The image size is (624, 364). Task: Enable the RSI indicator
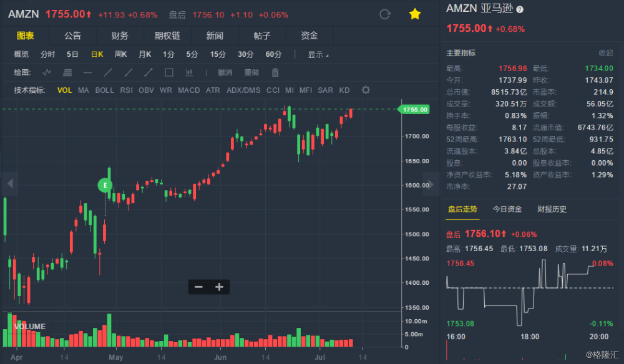coord(126,90)
